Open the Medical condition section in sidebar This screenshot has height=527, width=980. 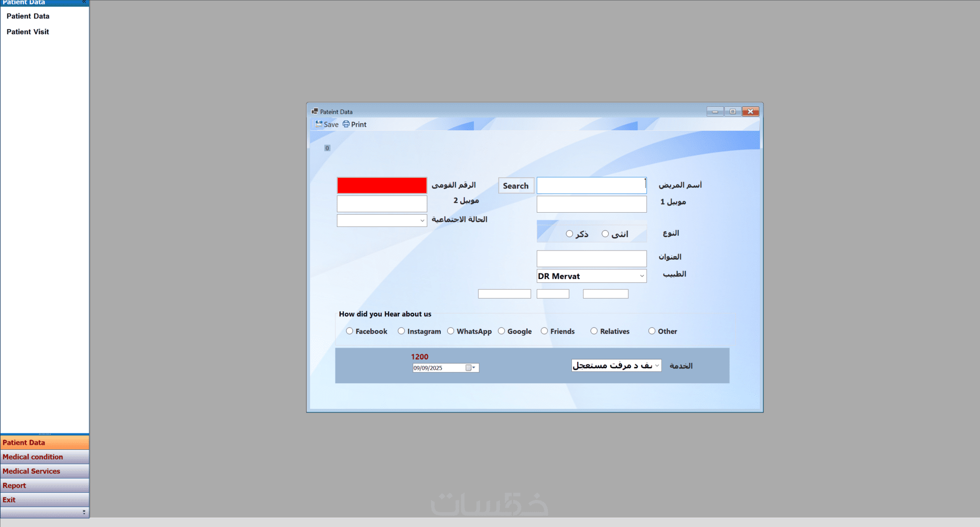[45, 457]
